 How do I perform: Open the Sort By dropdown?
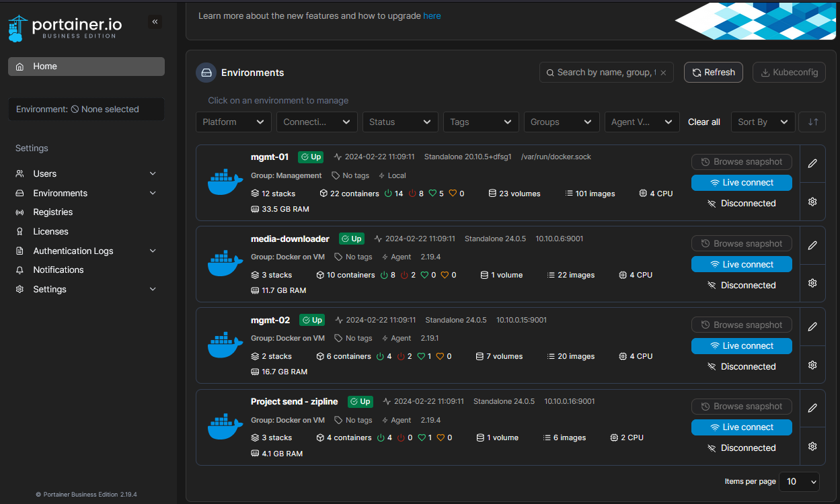point(762,122)
